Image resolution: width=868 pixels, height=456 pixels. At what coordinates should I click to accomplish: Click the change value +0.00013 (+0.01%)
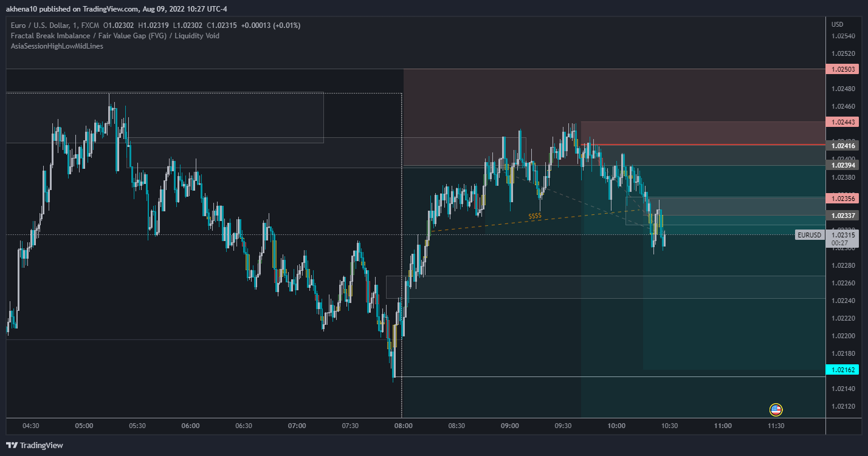point(270,26)
